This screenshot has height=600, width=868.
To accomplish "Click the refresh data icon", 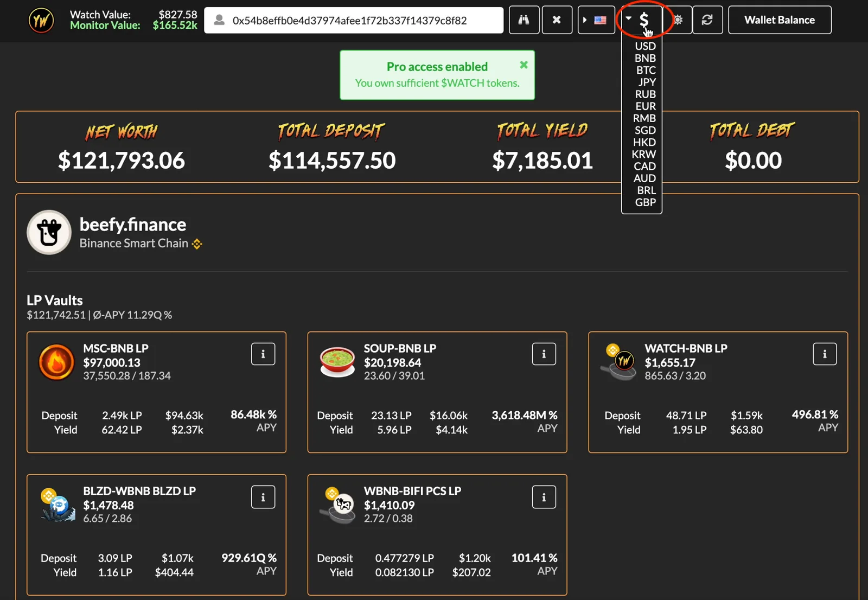I will 707,20.
